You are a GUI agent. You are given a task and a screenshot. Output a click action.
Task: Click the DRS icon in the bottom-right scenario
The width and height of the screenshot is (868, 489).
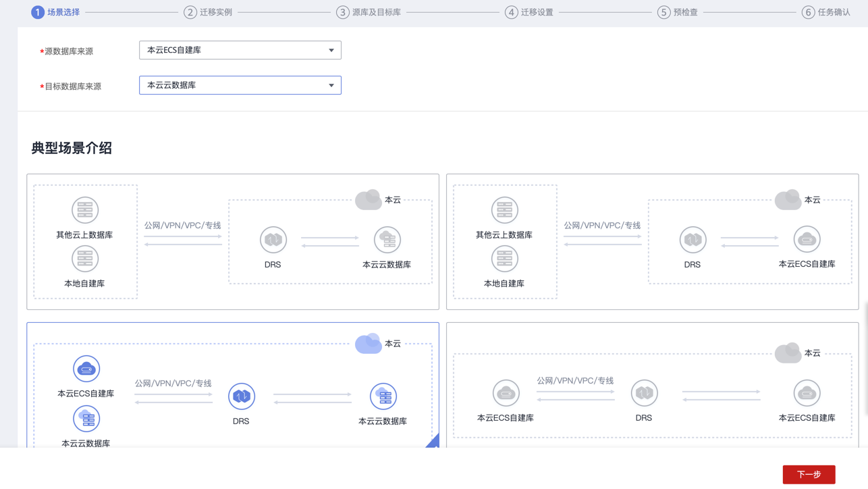coord(644,393)
